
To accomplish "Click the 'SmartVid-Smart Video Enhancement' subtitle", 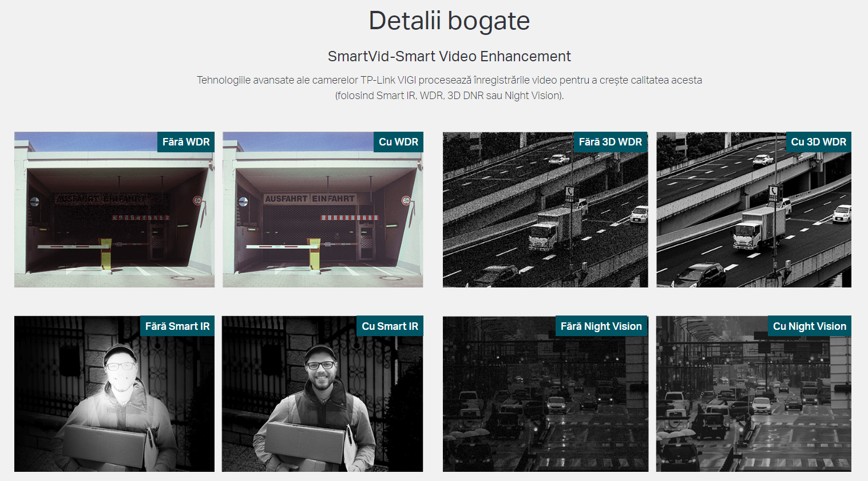I will [x=449, y=56].
